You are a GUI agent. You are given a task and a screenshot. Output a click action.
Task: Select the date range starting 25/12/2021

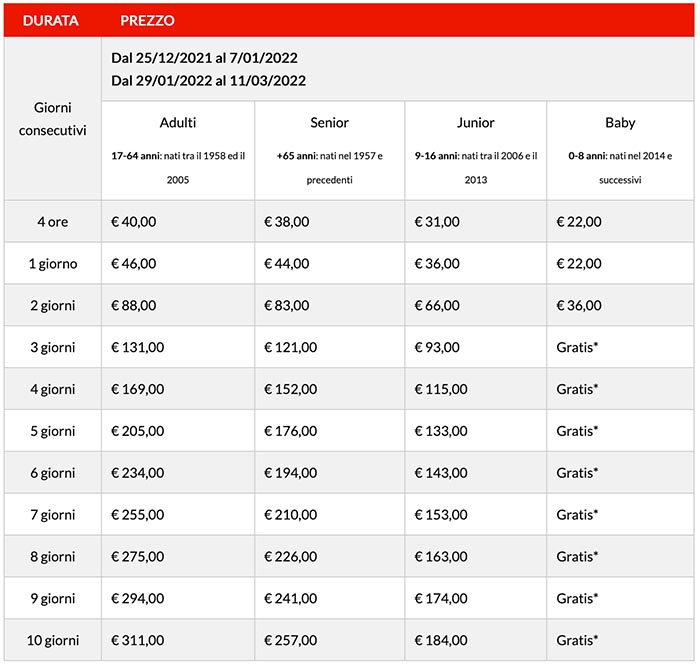click(204, 58)
